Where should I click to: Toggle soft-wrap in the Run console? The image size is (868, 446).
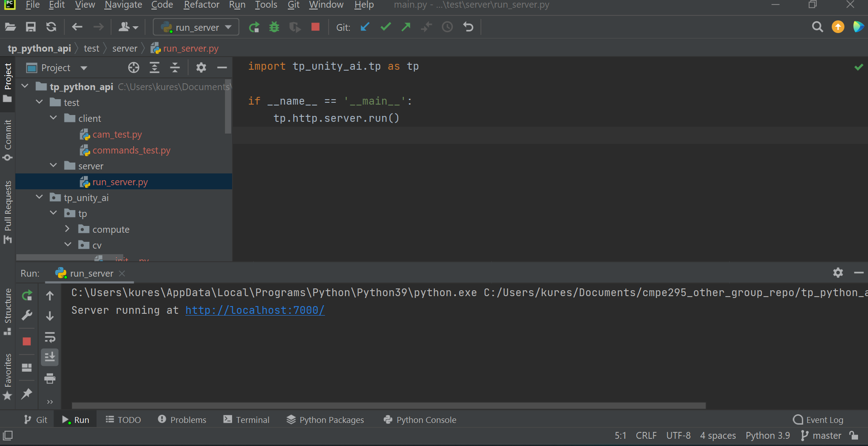pos(49,337)
